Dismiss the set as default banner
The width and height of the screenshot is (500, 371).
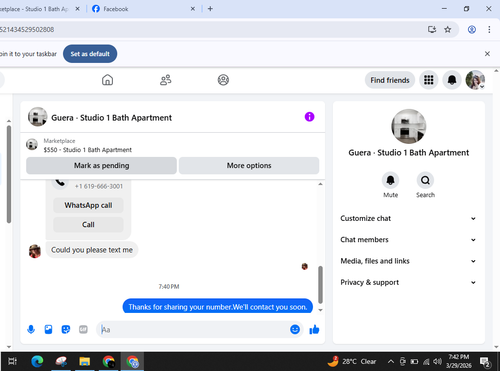(x=487, y=54)
